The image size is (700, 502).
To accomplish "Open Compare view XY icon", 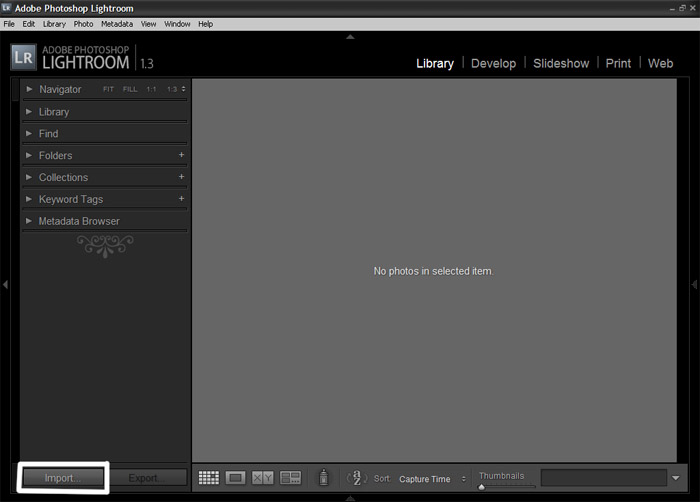I will [262, 478].
